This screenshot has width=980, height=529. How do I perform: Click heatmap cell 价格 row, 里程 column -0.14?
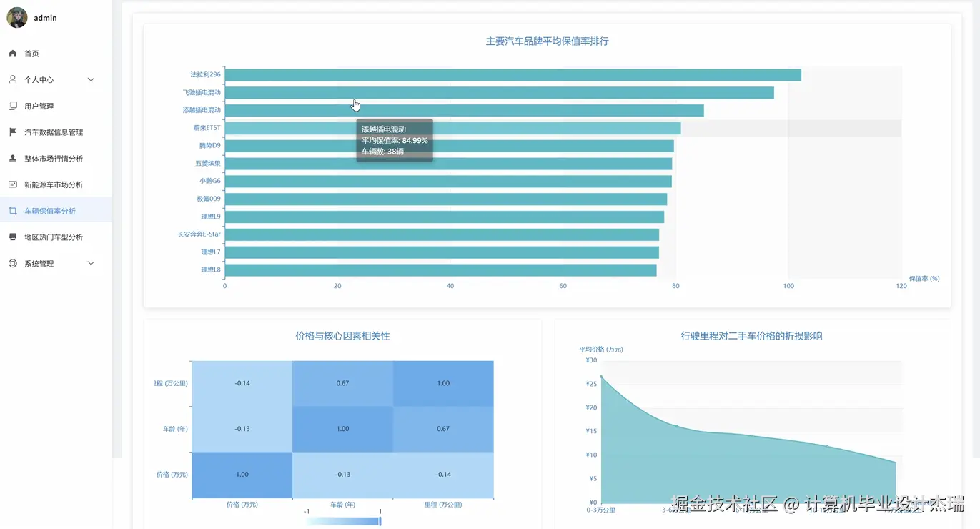tap(443, 475)
